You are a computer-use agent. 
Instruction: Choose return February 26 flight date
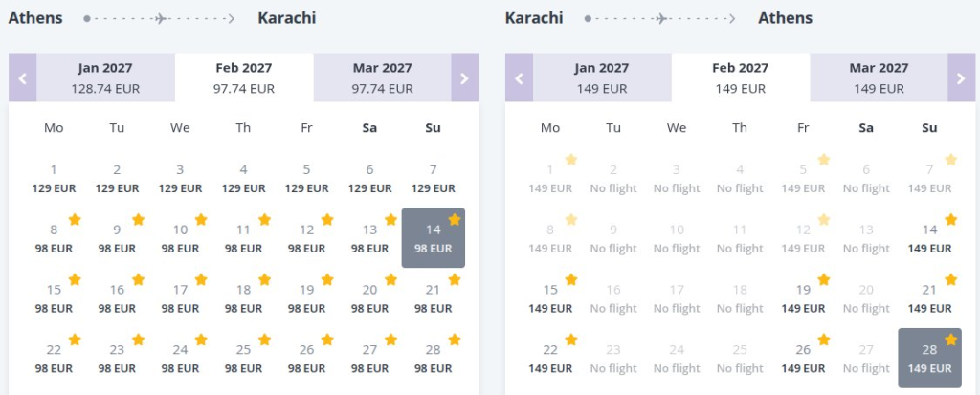[803, 358]
